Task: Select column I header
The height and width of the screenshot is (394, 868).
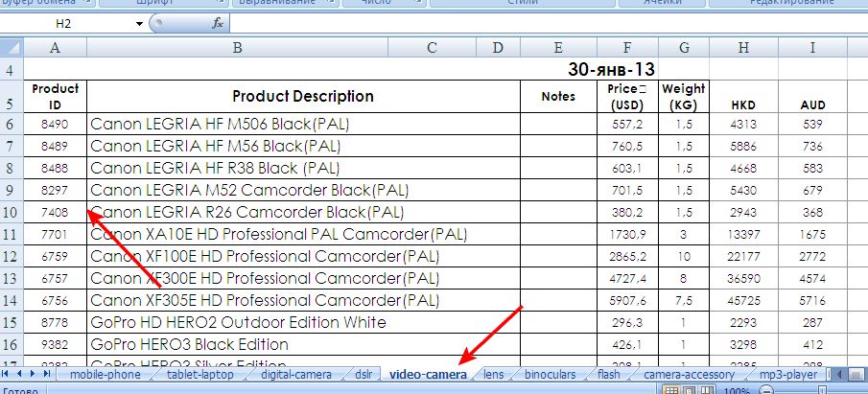Action: (x=812, y=48)
